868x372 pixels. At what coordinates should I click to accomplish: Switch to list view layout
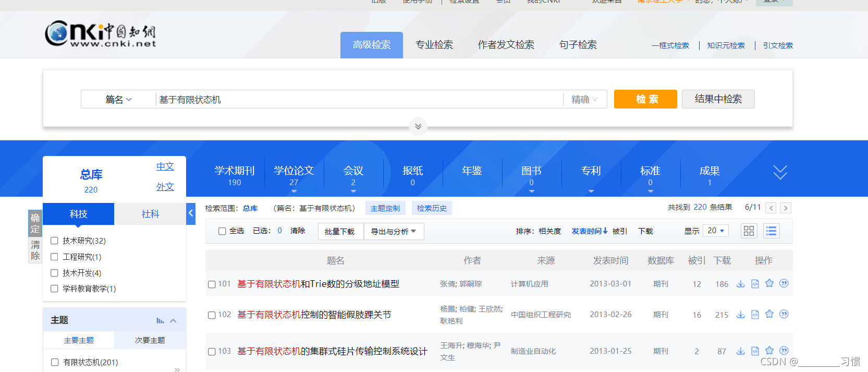(x=771, y=231)
